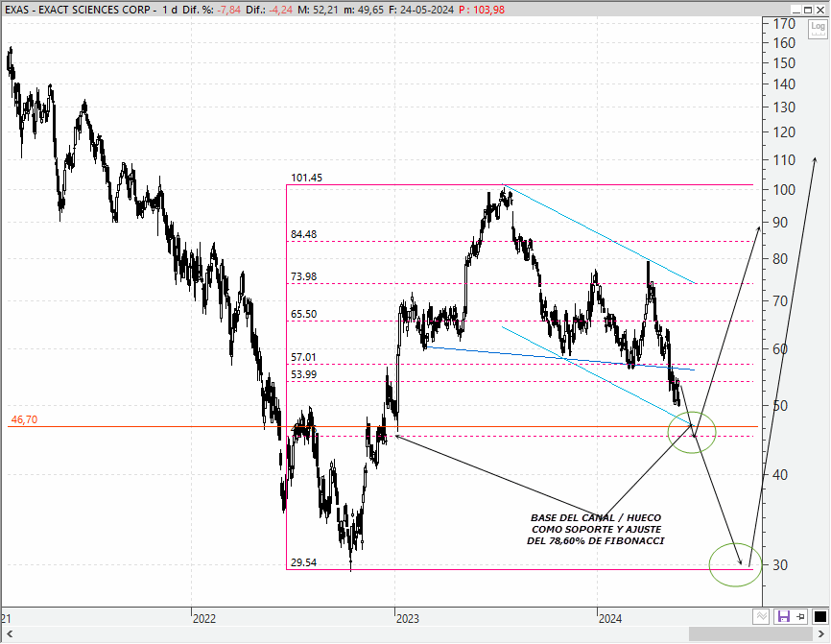831x644 pixels.
Task: Click the 30 price axis label
Action: pyautogui.click(x=780, y=565)
